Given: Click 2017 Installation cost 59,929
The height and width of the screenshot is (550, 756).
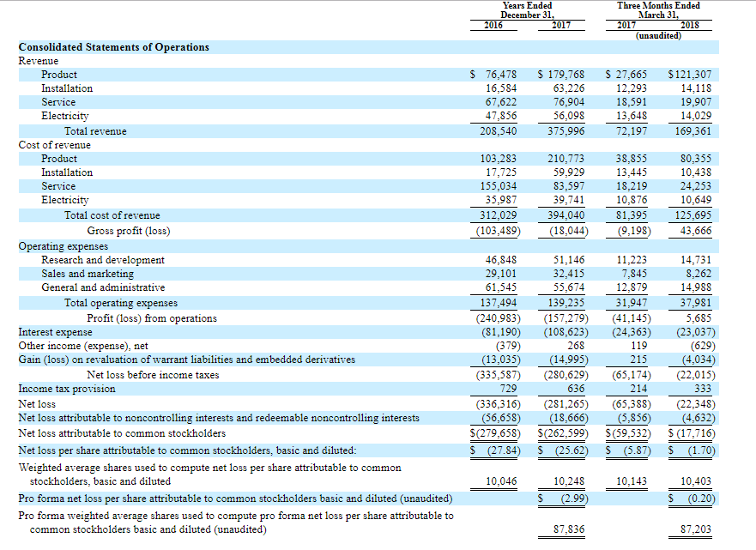Looking at the screenshot, I should coord(569,172).
